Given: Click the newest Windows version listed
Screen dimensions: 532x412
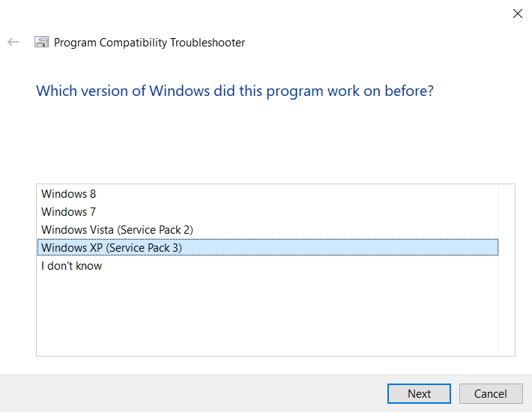Looking at the screenshot, I should (x=69, y=194).
